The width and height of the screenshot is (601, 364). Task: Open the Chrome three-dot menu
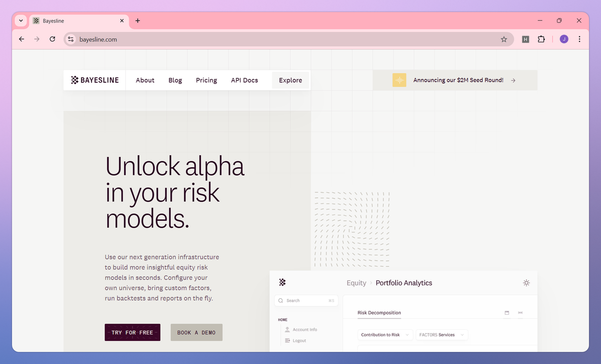[x=579, y=39]
